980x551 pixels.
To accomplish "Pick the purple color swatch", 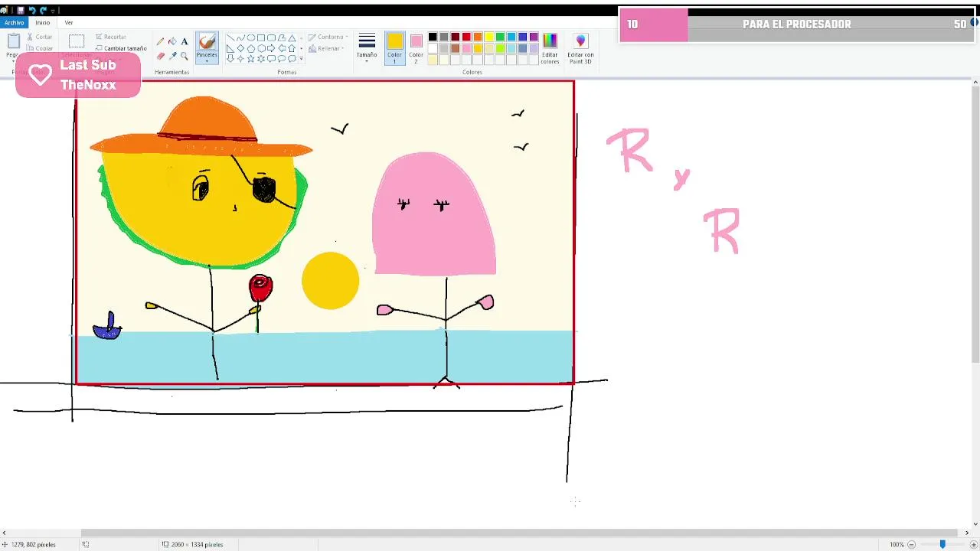I will [x=534, y=37].
